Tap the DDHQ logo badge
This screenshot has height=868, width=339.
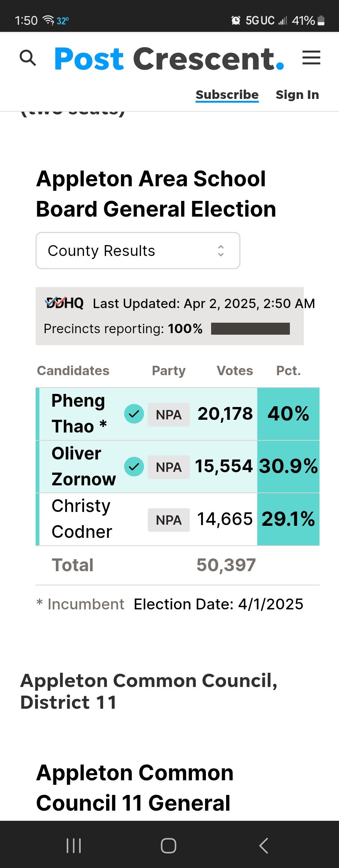[64, 303]
